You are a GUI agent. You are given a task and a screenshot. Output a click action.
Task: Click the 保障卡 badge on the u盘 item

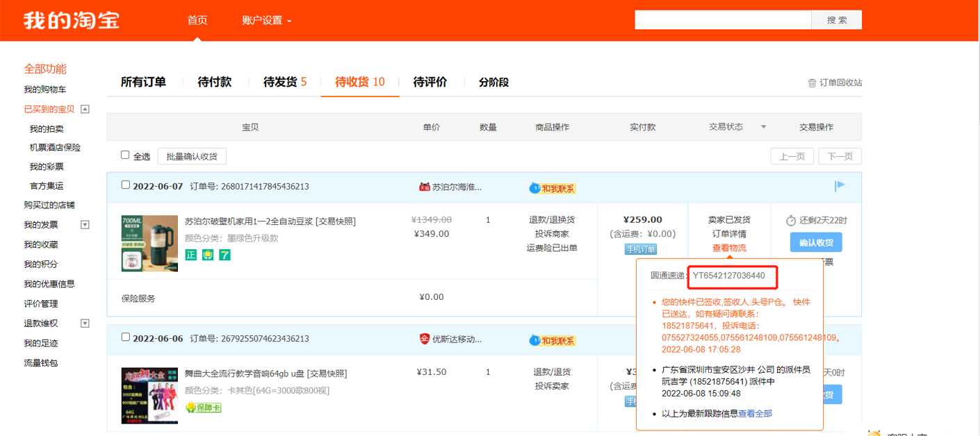(203, 408)
